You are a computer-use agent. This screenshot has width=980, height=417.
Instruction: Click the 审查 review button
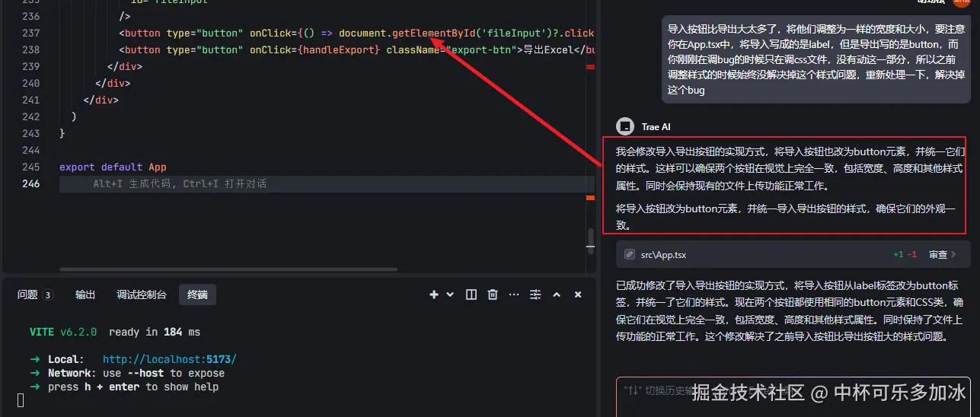point(938,255)
